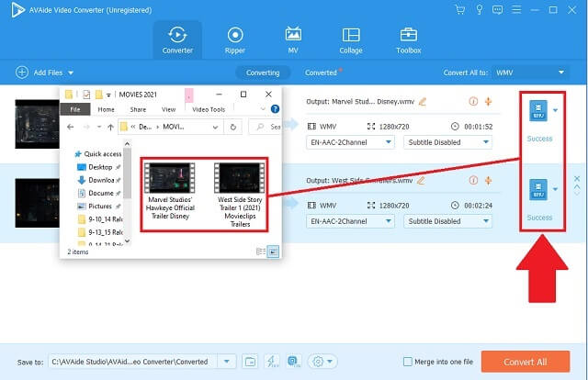Screen dimensions: 588x380
Task: Select West Side Story Trailer file in Explorer
Action: click(x=240, y=195)
